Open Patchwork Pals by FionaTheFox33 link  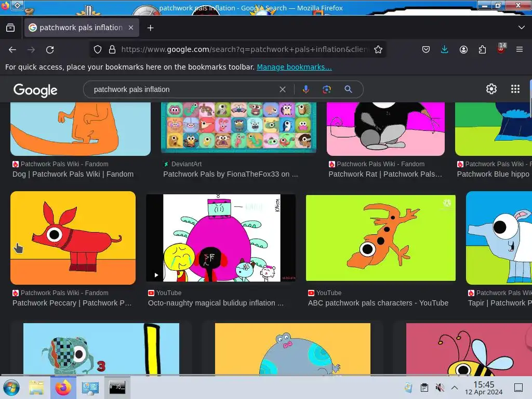point(230,174)
